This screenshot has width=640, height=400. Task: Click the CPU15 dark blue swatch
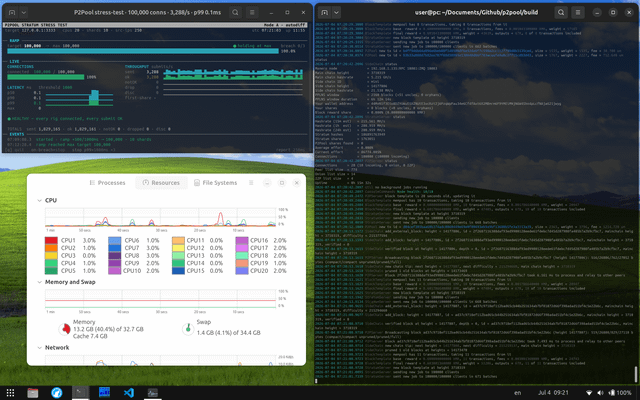pyautogui.click(x=178, y=271)
